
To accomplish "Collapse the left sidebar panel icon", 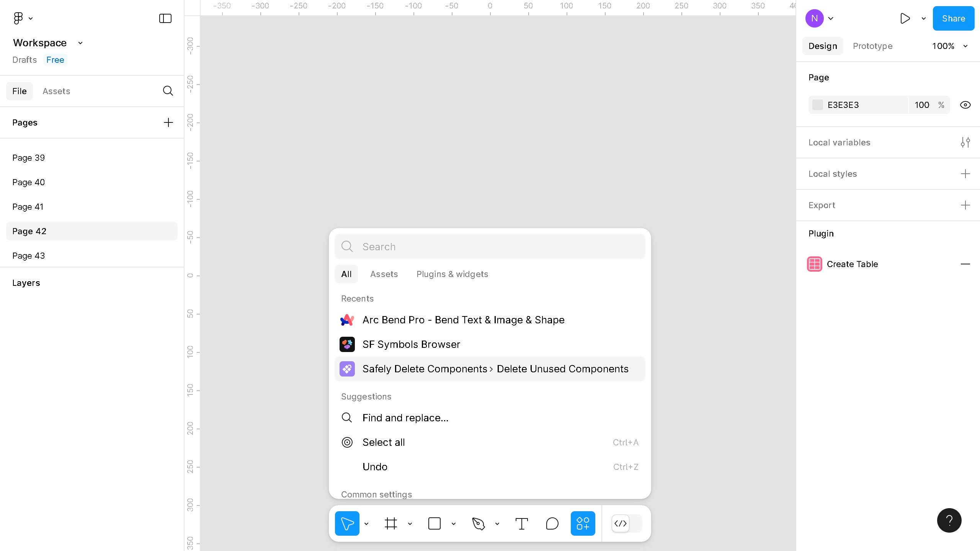I will [x=165, y=18].
